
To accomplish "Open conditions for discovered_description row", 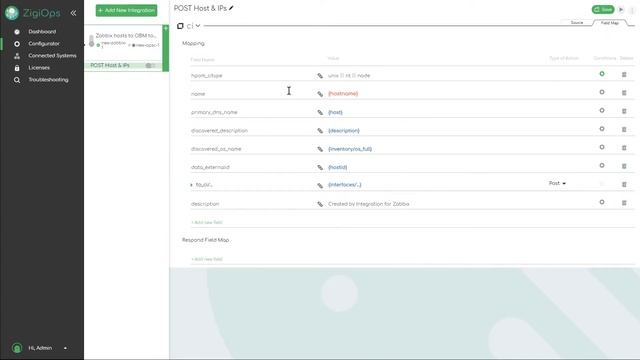I will tap(602, 129).
